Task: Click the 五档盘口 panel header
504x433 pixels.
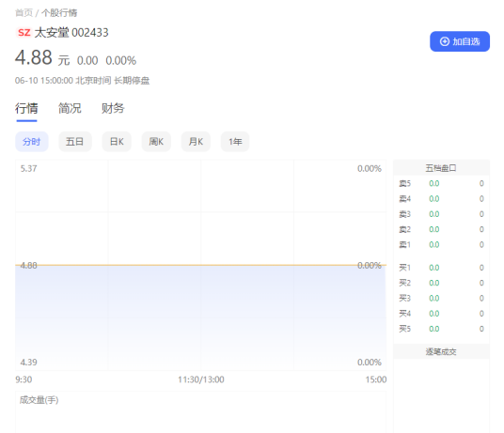Action: [x=441, y=168]
